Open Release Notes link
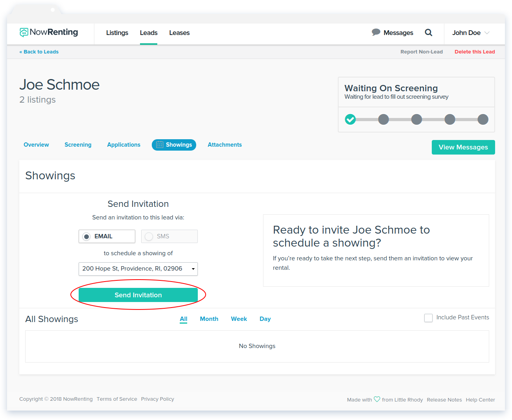512x420 pixels. click(x=444, y=400)
